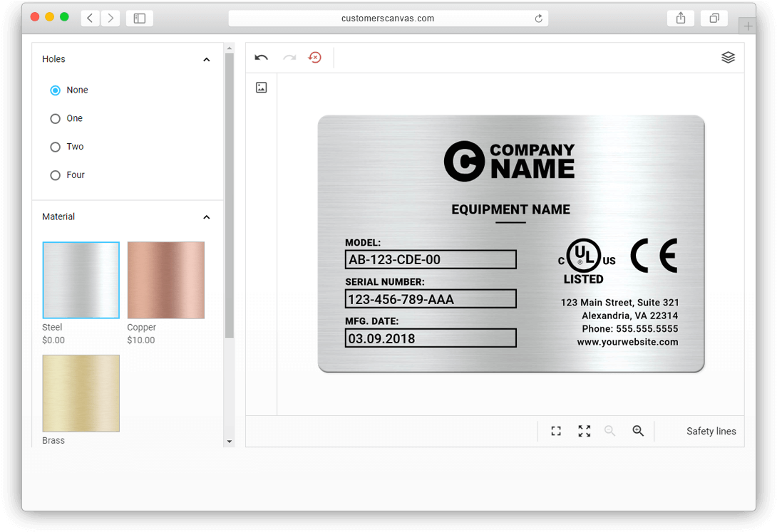
Task: Select the Copper material swatch
Action: pos(166,280)
